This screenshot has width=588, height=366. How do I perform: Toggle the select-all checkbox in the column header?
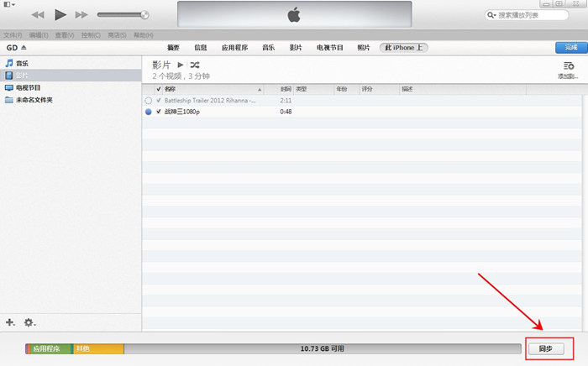[158, 89]
